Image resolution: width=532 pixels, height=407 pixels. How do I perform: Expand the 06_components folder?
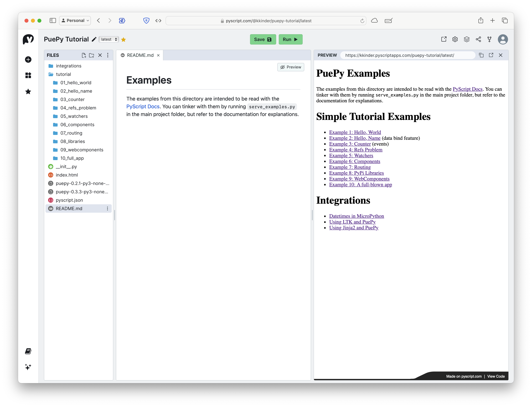78,125
